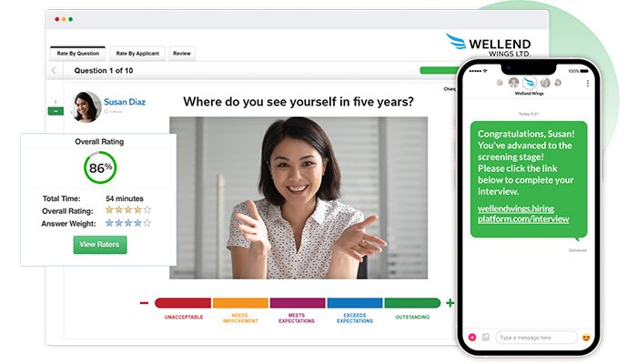Pick the green Outstanding rating segment
The image size is (637, 364).
412,303
